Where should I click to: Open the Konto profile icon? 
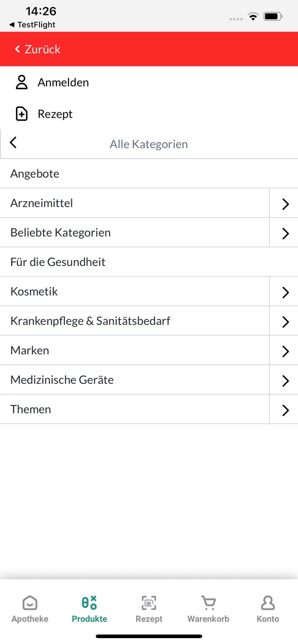coord(268,603)
